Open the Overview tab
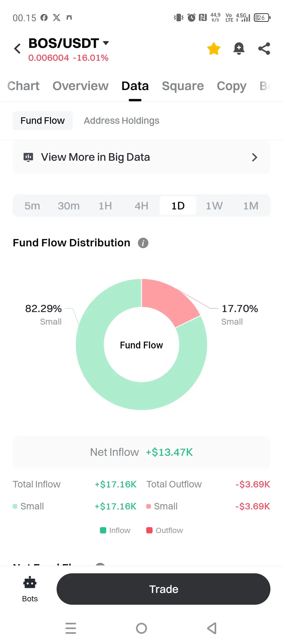 (80, 86)
